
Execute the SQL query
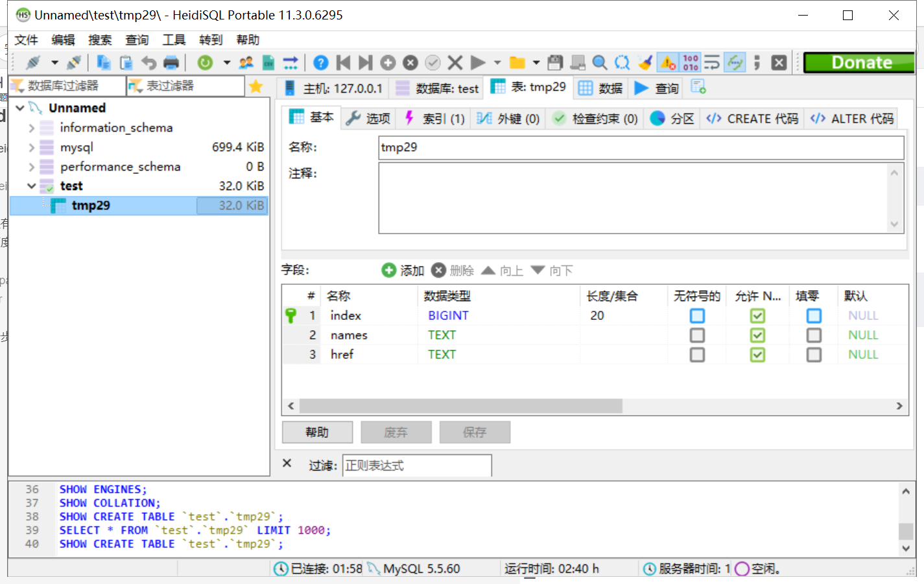pos(478,62)
